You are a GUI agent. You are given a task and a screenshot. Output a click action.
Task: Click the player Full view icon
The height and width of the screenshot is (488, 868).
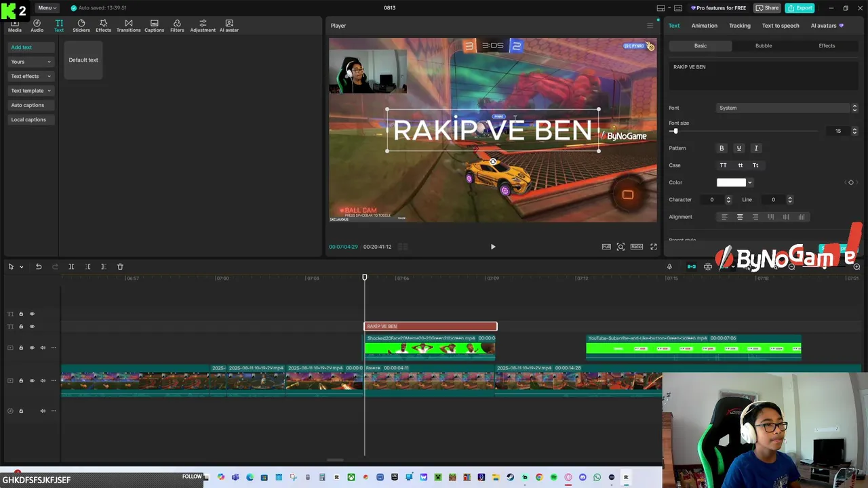click(606, 247)
